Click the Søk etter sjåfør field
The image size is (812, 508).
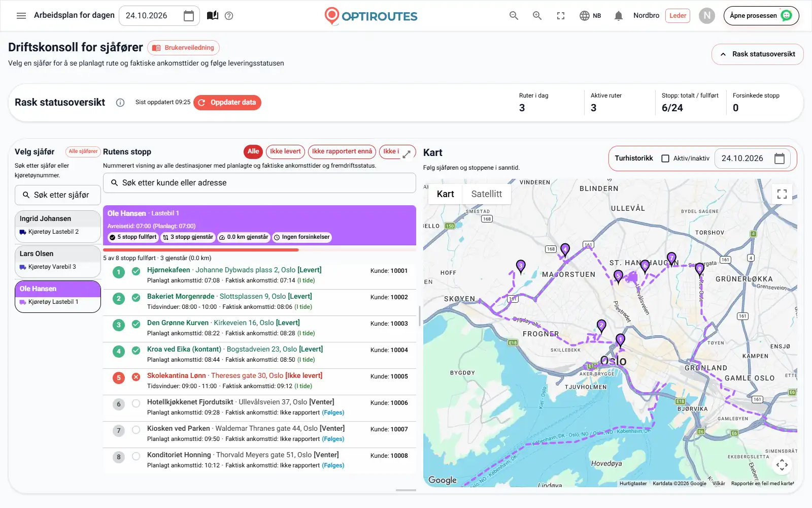58,195
